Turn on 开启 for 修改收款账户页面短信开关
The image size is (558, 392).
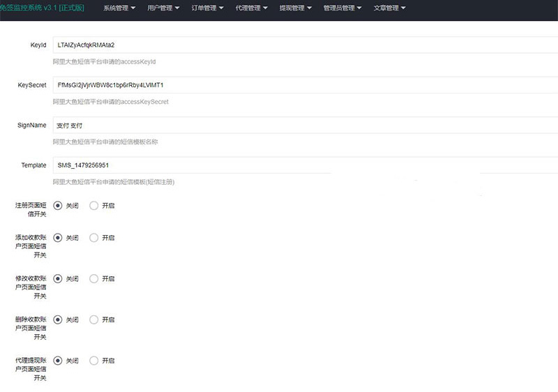tap(94, 279)
